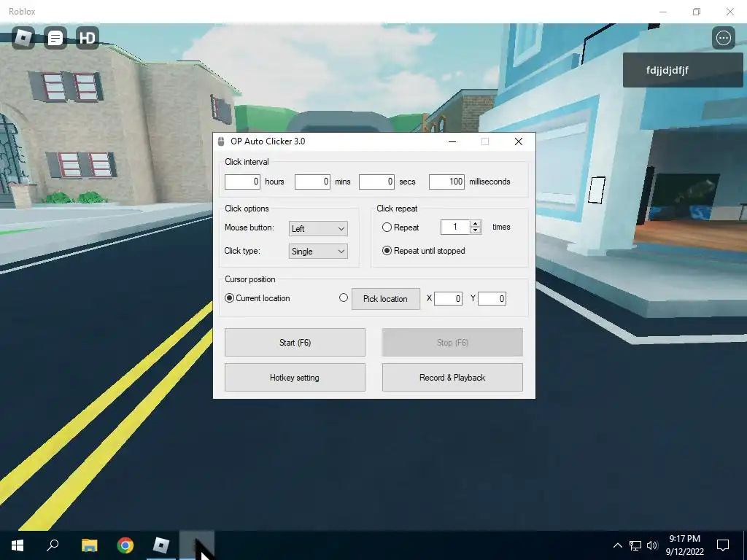Click the HD admin icon
The width and height of the screenshot is (747, 560).
click(x=88, y=38)
